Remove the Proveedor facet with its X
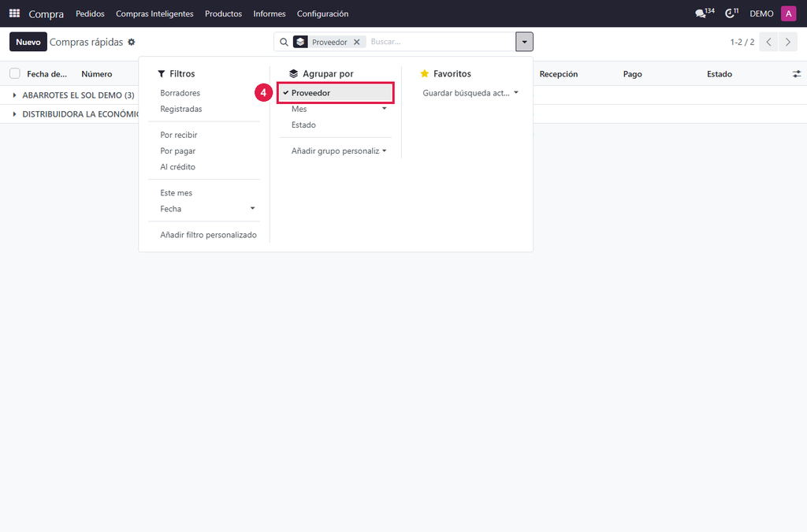The height and width of the screenshot is (532, 807). (x=357, y=43)
